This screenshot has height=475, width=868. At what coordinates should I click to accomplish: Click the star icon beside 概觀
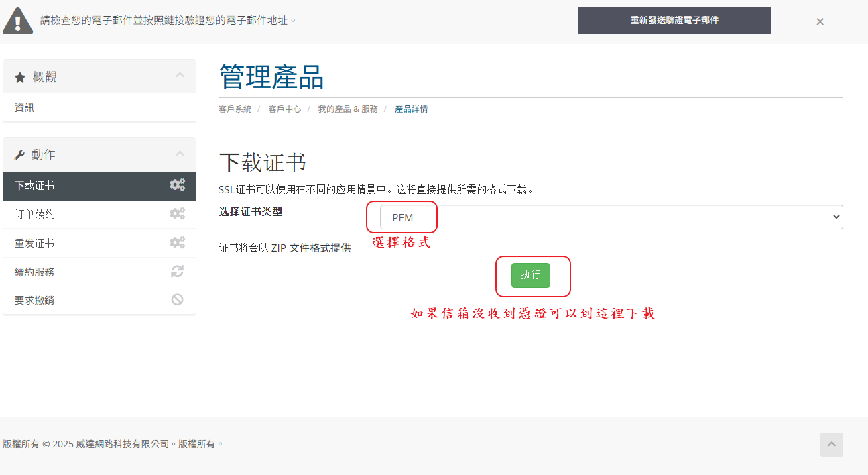[20, 78]
